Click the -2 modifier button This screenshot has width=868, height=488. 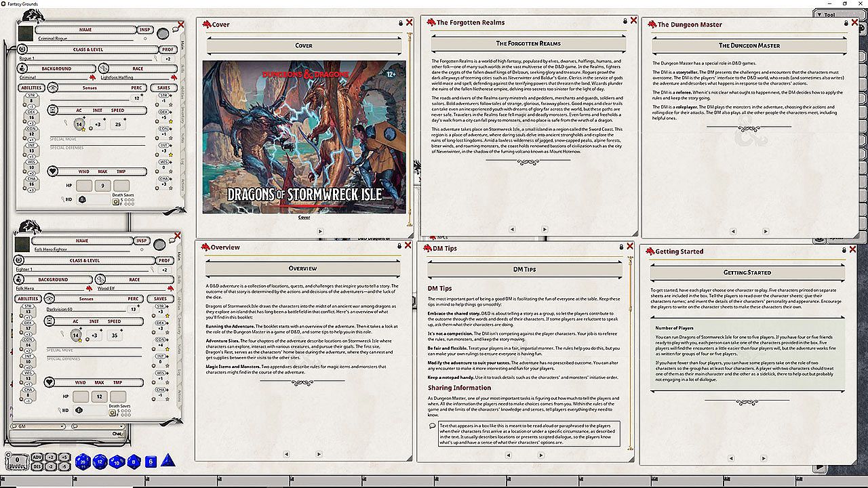tap(51, 466)
